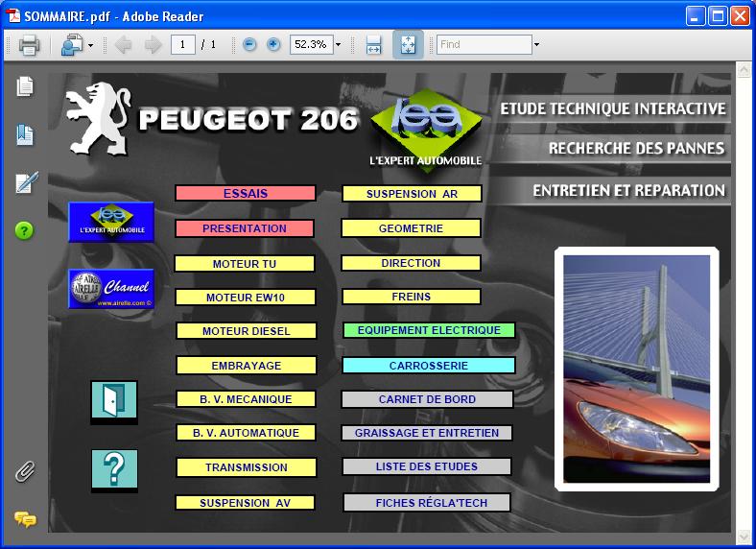This screenshot has height=549, width=756.
Task: Click the Adobe PDF icon in title bar
Action: click(x=13, y=15)
